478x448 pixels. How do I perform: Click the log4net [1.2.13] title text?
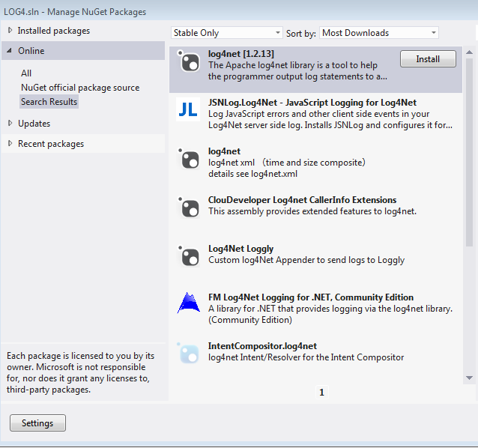(241, 54)
